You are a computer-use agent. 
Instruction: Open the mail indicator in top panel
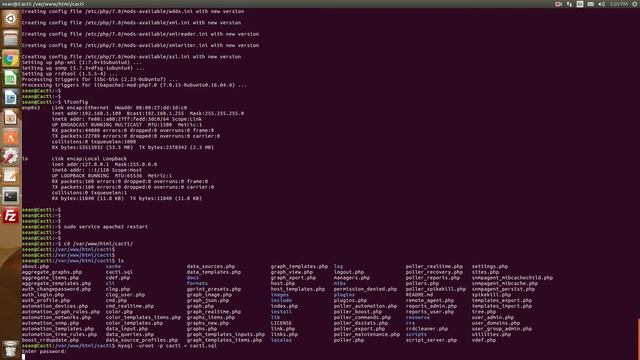pyautogui.click(x=591, y=4)
